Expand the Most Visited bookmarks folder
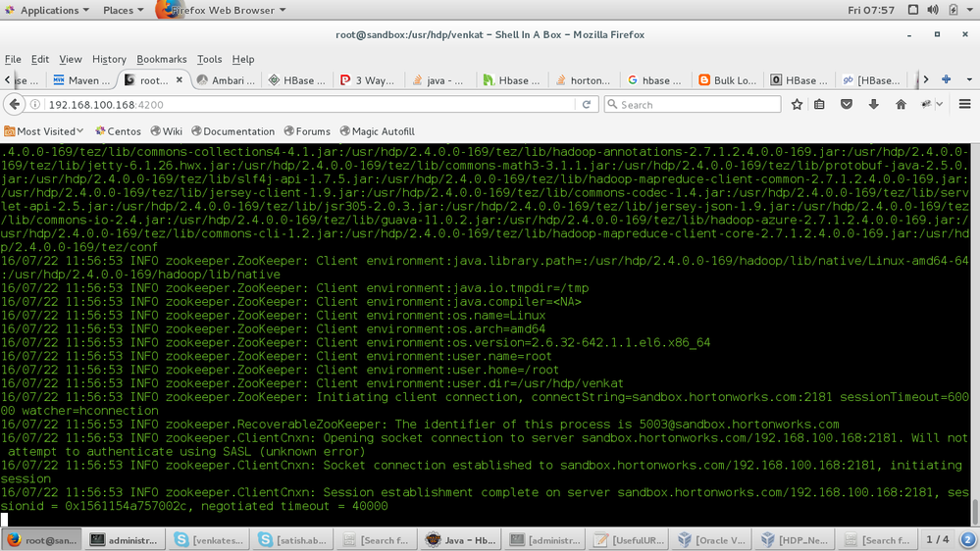Viewport: 980px width, 551px height. click(x=44, y=131)
